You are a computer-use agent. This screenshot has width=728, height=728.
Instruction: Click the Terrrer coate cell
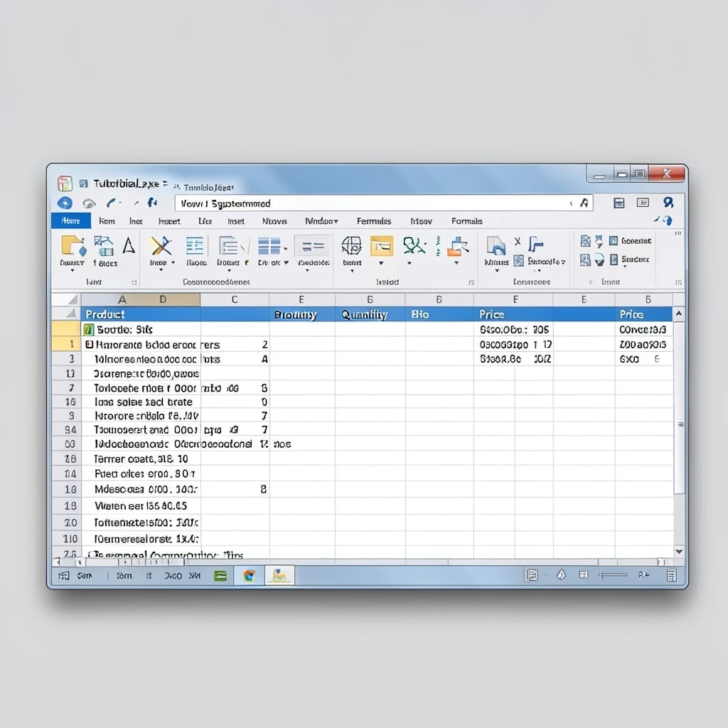pos(141,459)
